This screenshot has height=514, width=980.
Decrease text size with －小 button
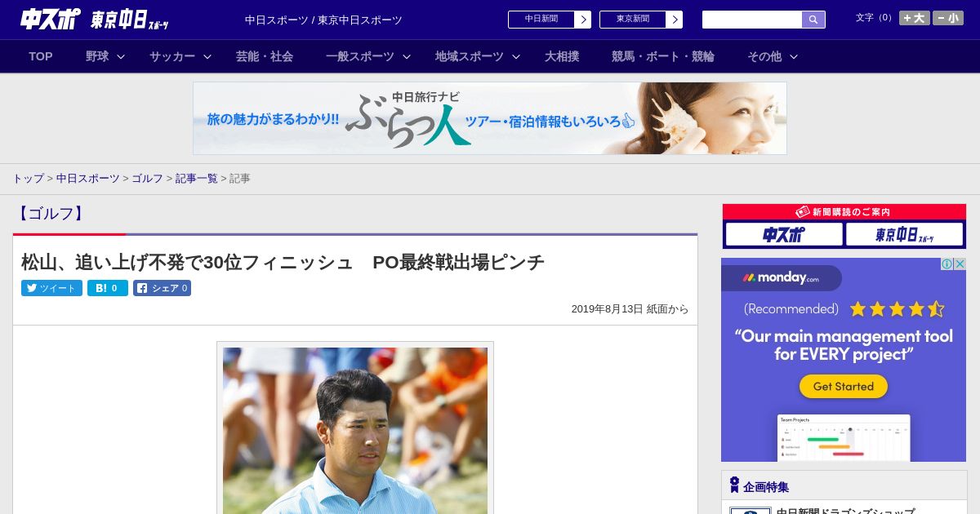[x=948, y=18]
